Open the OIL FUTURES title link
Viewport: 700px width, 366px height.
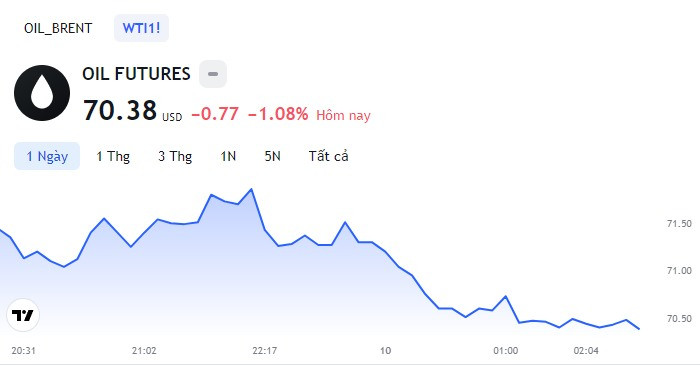click(136, 74)
